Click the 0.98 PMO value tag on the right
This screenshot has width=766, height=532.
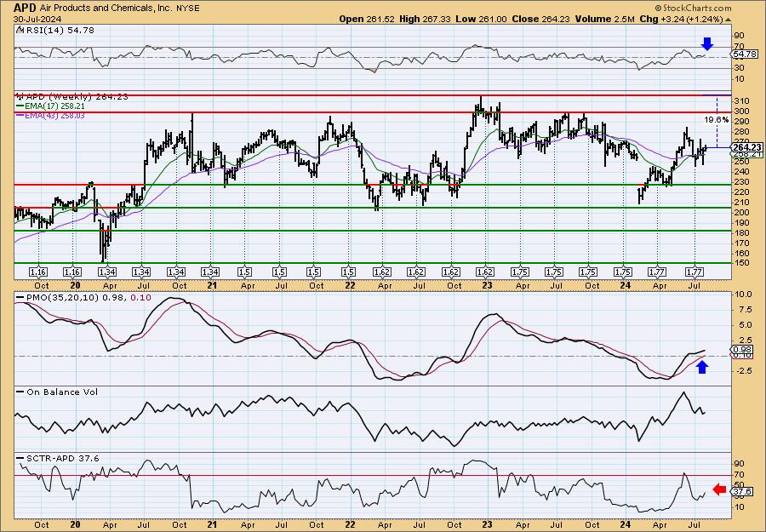tap(742, 349)
